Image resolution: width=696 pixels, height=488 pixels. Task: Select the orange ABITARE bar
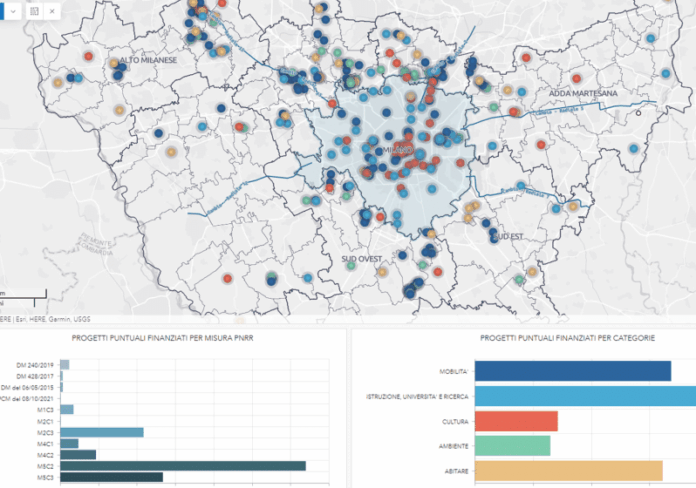568,470
